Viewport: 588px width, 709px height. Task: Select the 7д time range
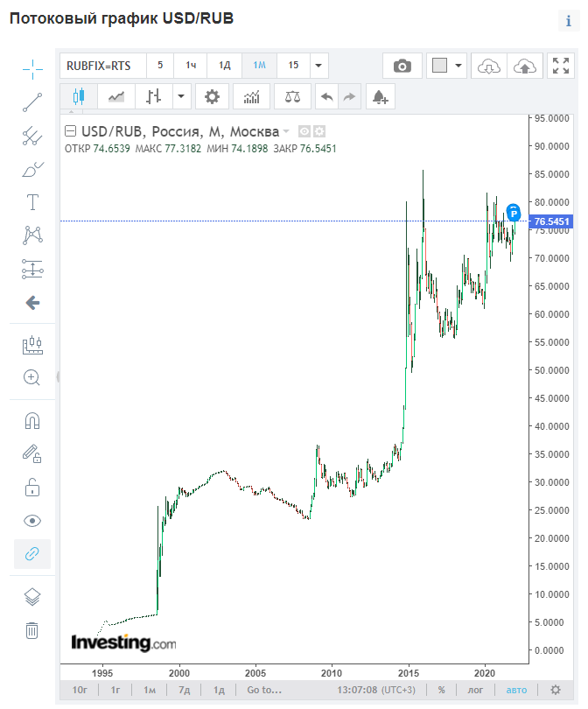click(x=185, y=690)
